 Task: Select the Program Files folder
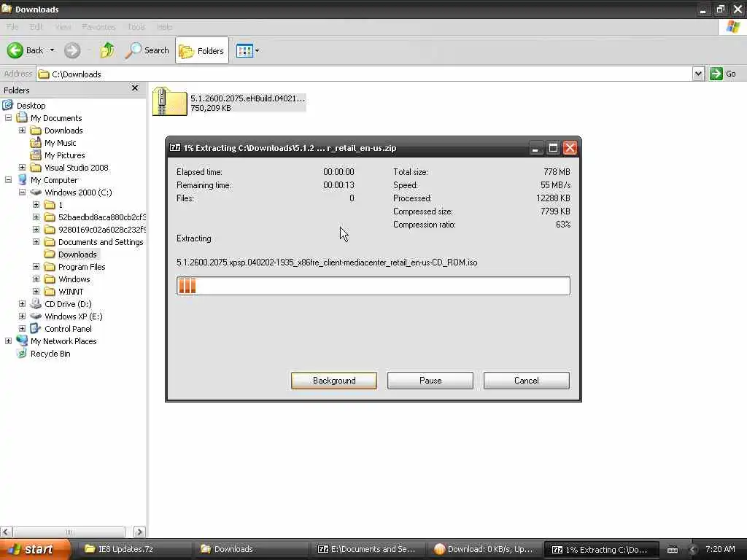point(82,267)
